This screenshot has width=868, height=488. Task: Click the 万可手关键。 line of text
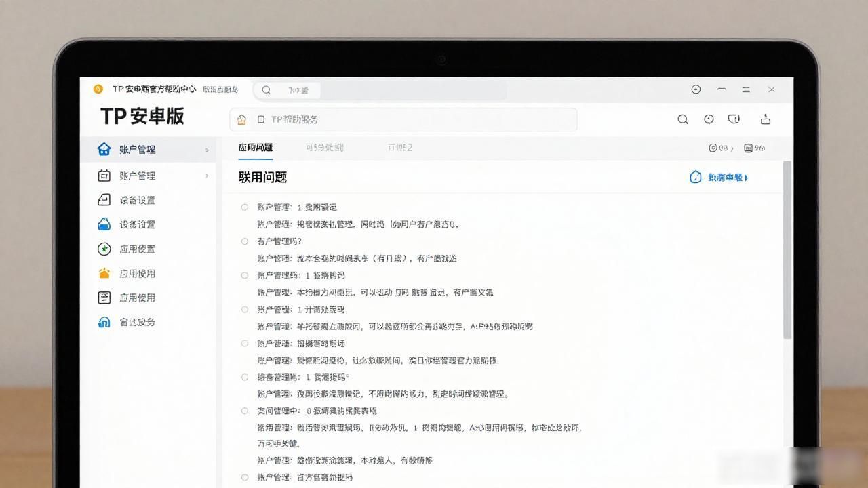(277, 443)
